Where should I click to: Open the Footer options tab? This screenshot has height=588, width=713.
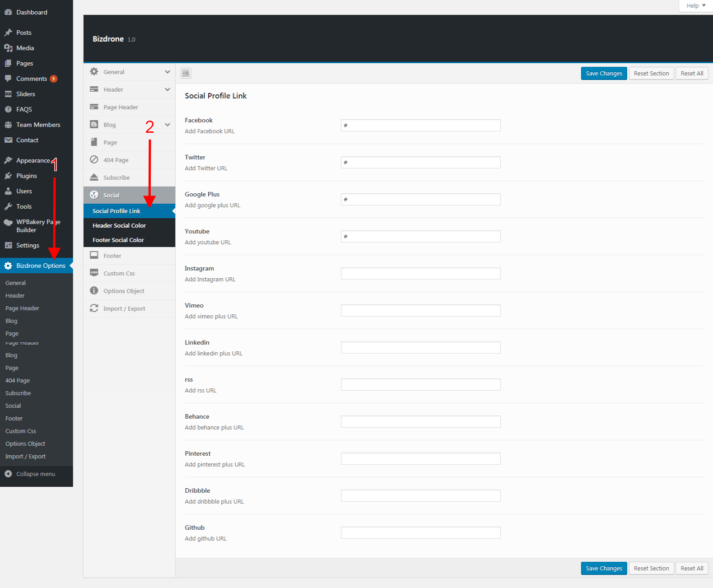click(129, 256)
